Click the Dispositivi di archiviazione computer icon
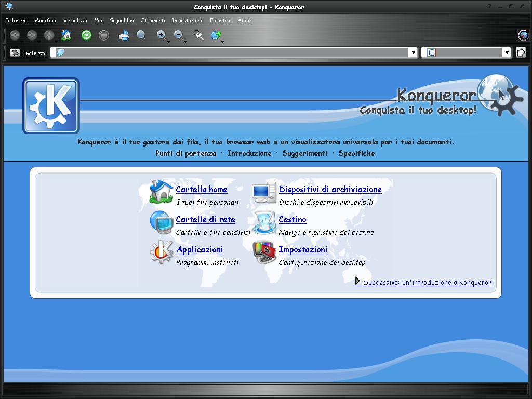Screen dimensions: 532x399 264,192
